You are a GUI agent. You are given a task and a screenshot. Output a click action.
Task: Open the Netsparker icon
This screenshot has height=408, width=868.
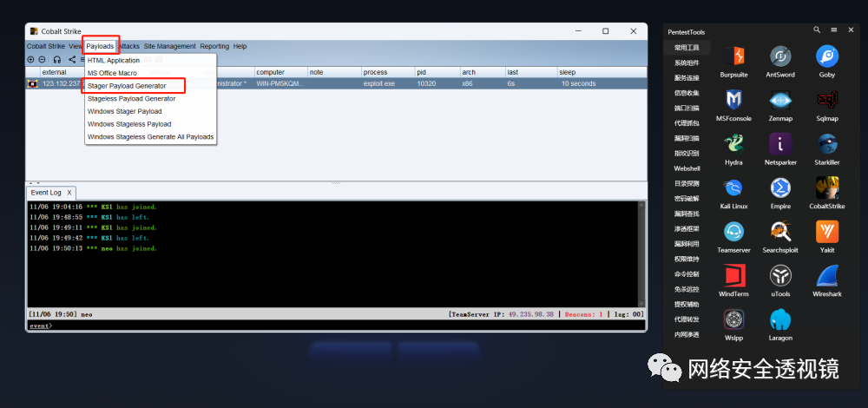coord(780,143)
